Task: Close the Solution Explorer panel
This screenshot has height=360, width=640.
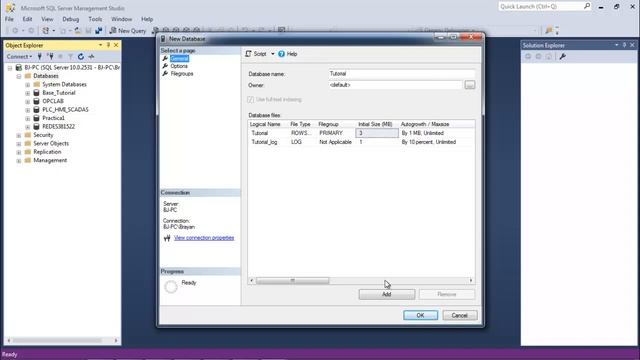Action: click(632, 45)
